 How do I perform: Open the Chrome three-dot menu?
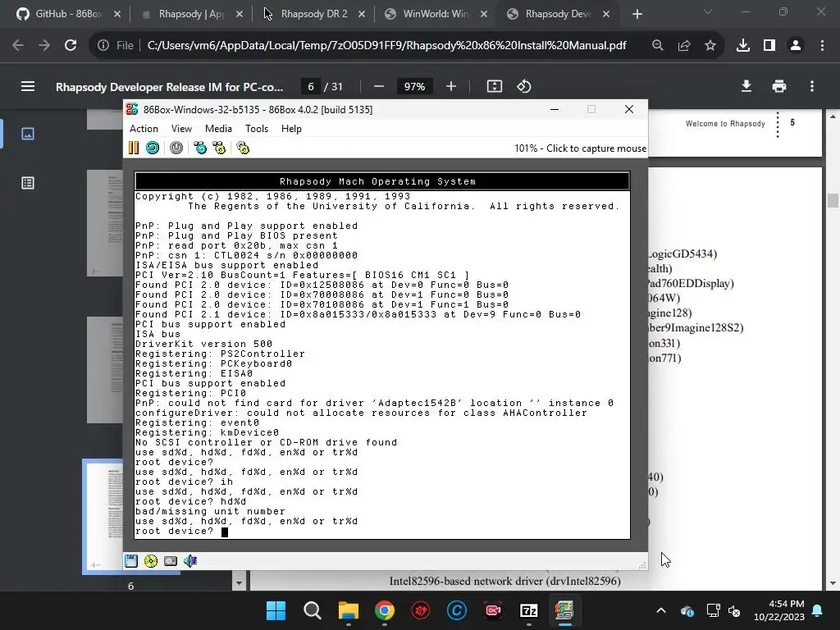(x=822, y=46)
